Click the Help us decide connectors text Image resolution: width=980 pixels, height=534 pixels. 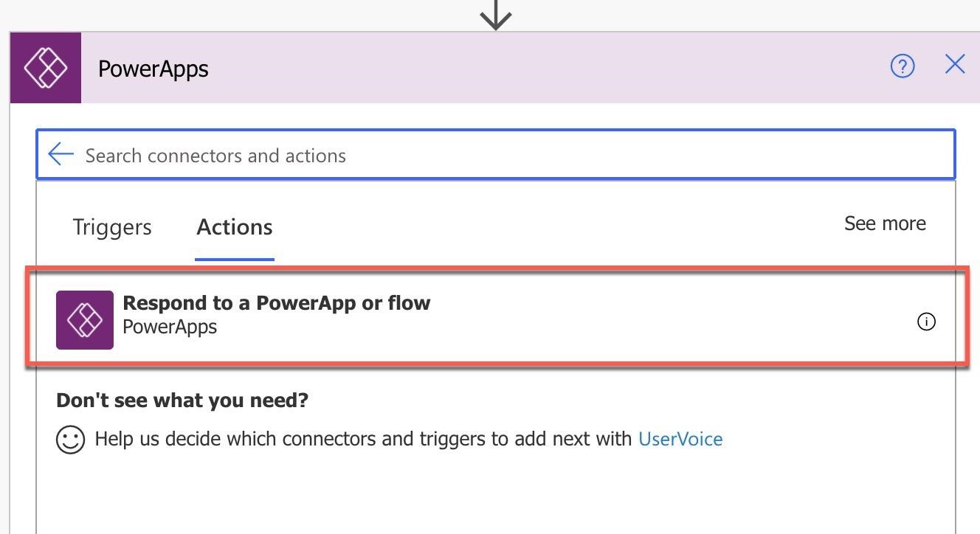pos(363,440)
